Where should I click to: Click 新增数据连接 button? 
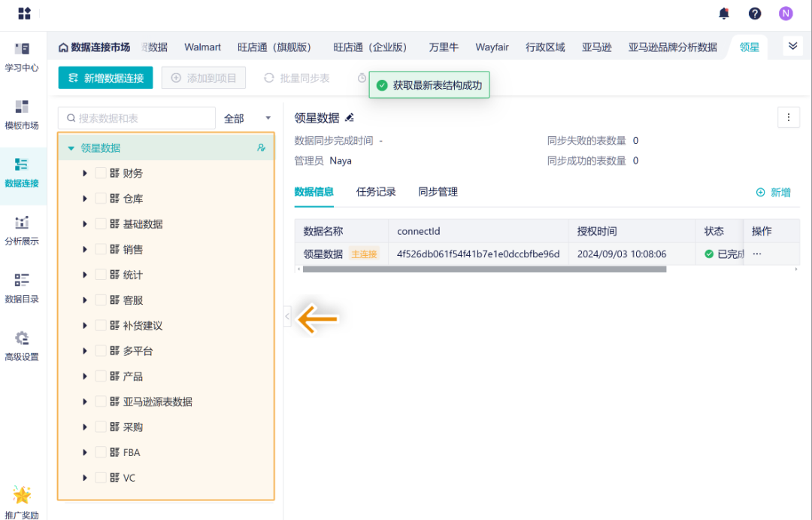(x=106, y=78)
